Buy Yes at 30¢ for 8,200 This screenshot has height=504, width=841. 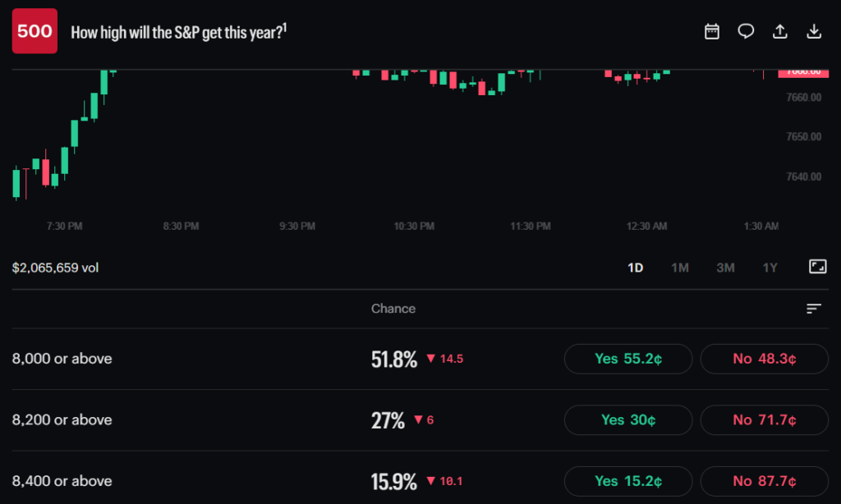(x=628, y=419)
